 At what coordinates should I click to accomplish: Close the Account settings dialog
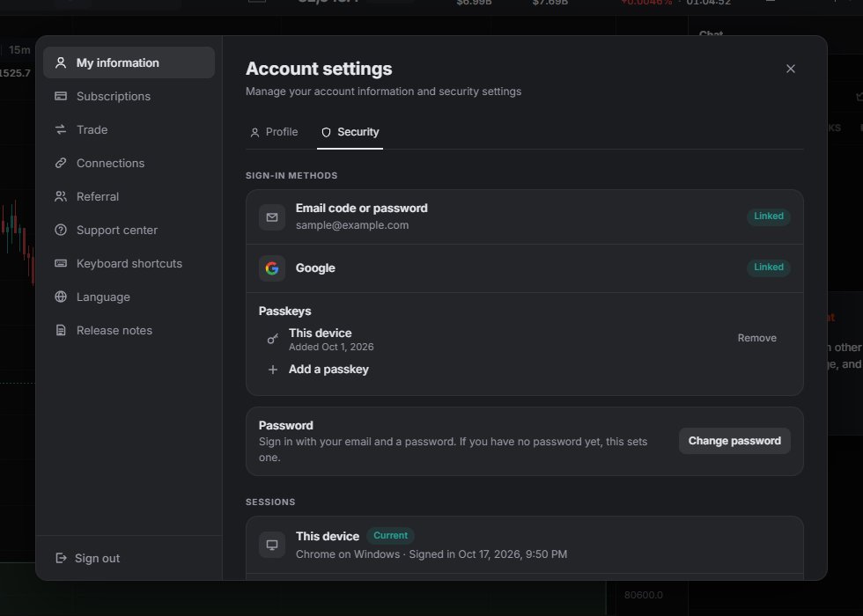tap(791, 69)
